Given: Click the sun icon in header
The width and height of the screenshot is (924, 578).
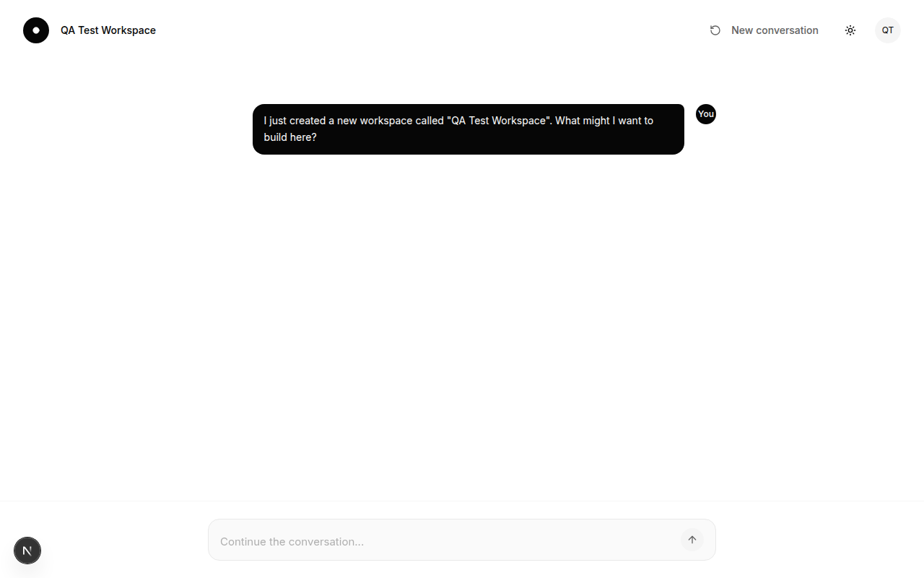Looking at the screenshot, I should (x=850, y=30).
